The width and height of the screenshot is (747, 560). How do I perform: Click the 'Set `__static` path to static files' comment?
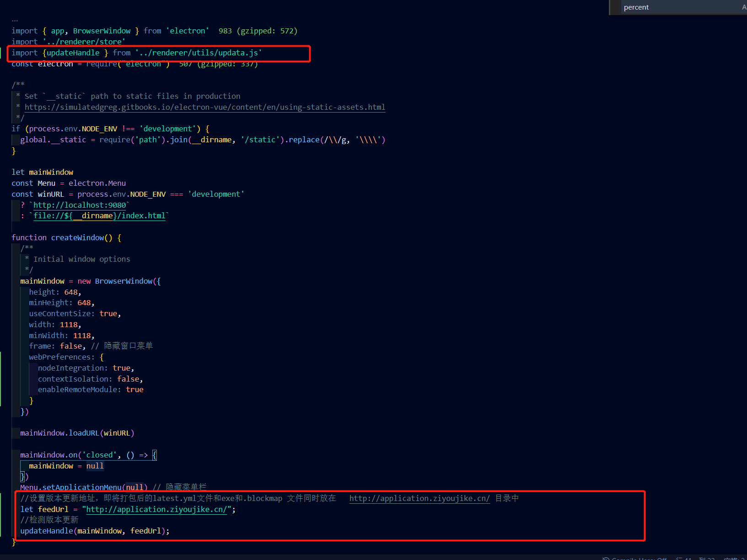coord(133,96)
